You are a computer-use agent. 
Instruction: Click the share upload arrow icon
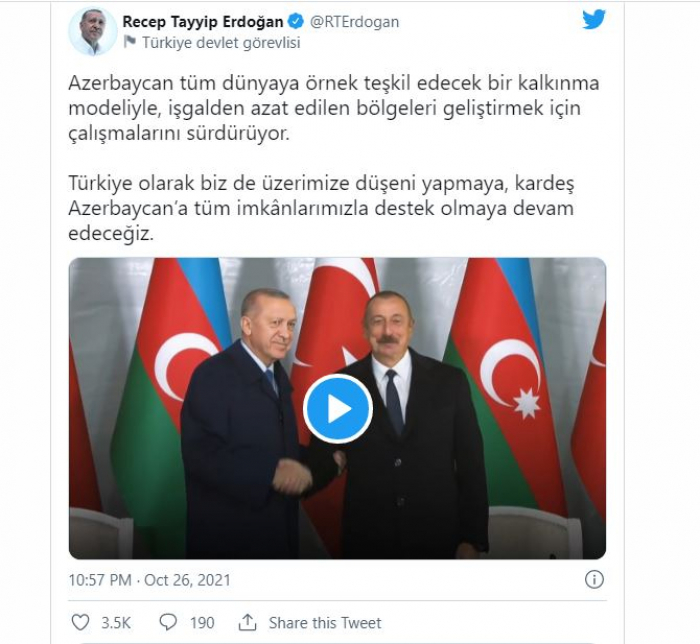(x=247, y=622)
